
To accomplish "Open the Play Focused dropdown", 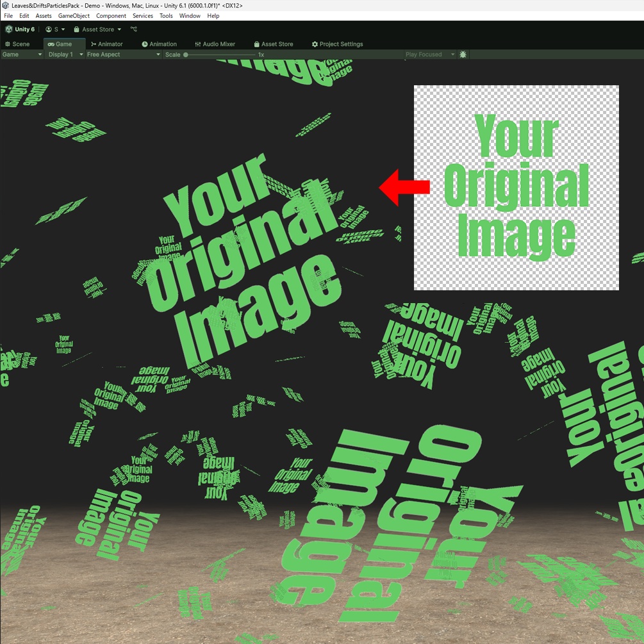I will tap(429, 54).
